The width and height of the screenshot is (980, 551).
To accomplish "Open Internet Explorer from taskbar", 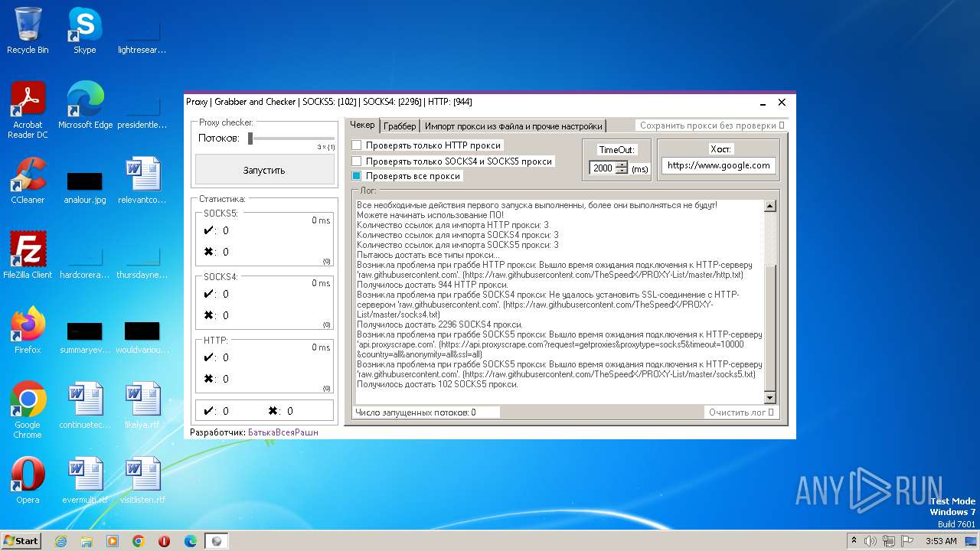I will (x=60, y=541).
